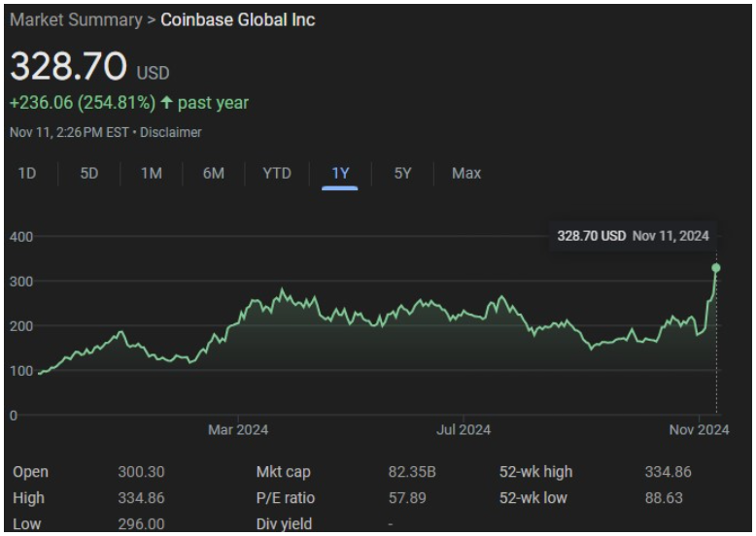The height and width of the screenshot is (536, 756).
Task: Click the Mar 2024 axis label
Action: click(x=238, y=429)
